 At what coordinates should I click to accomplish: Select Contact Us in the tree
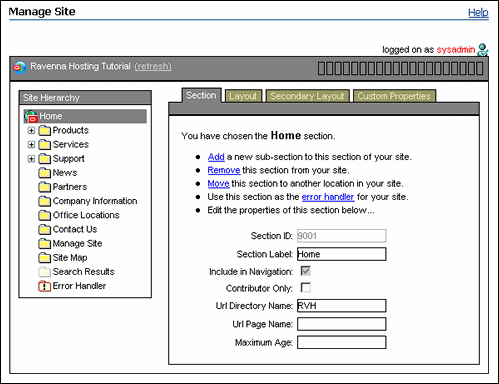75,230
